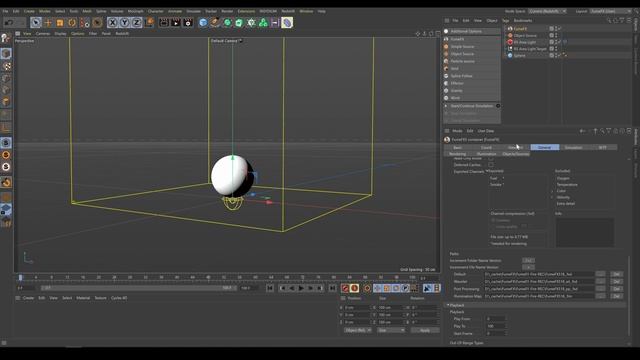Open the Node Space dropdown

tap(547, 11)
